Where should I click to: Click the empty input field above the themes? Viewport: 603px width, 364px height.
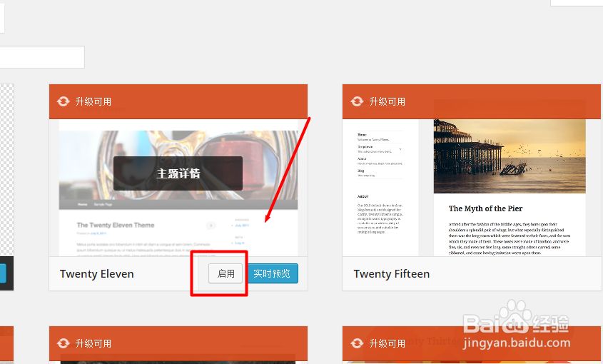(x=41, y=57)
